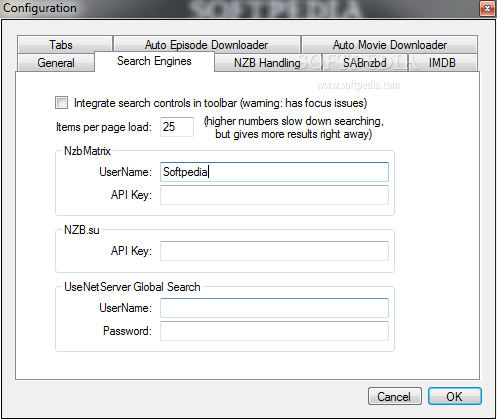Confirm settings with the OK button
The image size is (497, 420).
[x=455, y=396]
